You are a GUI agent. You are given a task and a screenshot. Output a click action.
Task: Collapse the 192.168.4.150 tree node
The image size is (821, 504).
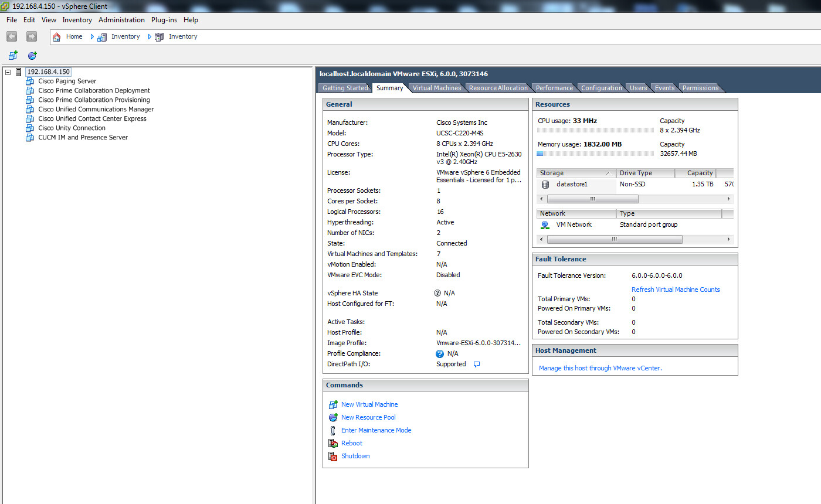8,71
